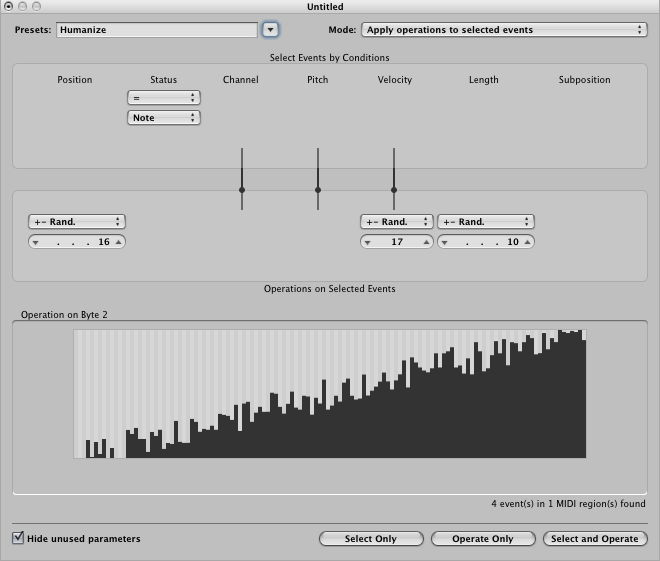Image resolution: width=660 pixels, height=561 pixels.
Task: Open the Presets menu showing Humanize
Action: click(x=156, y=30)
